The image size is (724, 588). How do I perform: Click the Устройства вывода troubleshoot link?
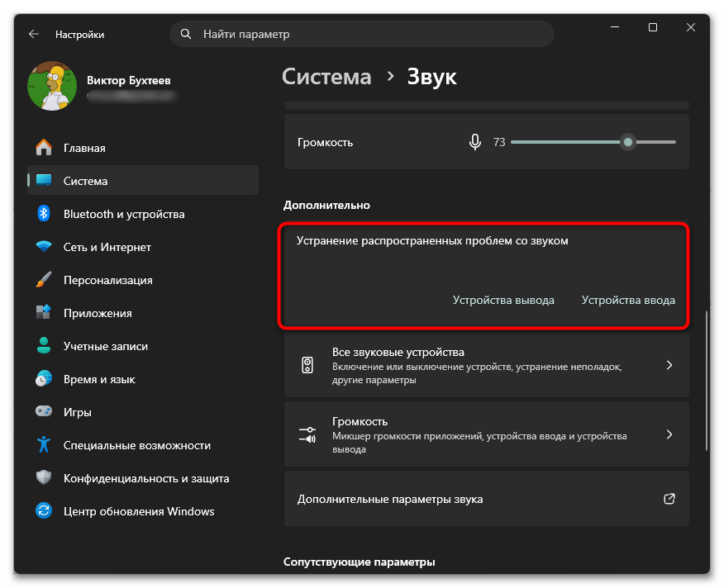[x=503, y=300]
